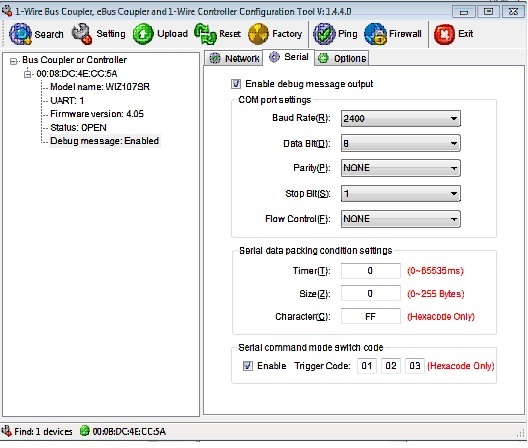528x448 pixels.
Task: Click the green Upload icon
Action: tap(143, 34)
